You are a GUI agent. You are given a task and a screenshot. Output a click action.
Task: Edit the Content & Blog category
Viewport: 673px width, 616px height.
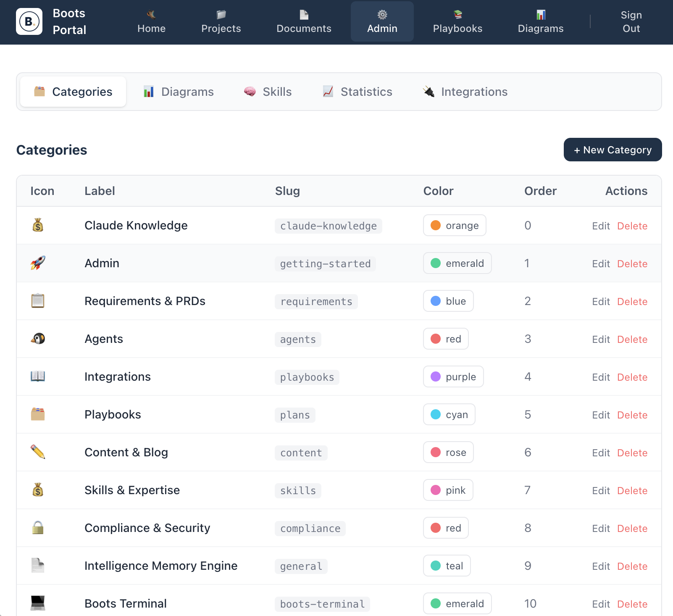pyautogui.click(x=601, y=453)
